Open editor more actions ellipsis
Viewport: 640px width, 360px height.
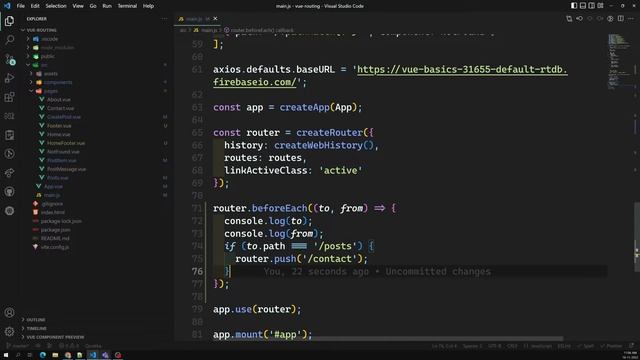631,18
